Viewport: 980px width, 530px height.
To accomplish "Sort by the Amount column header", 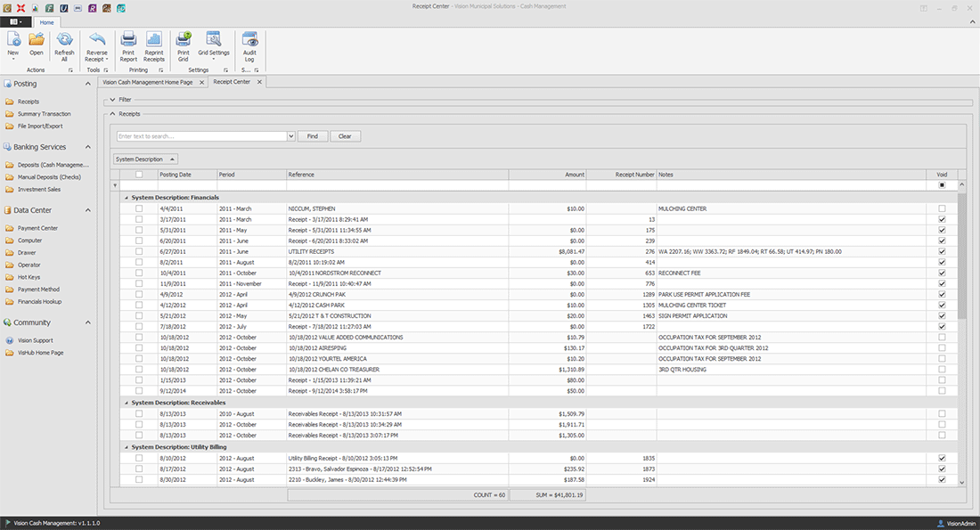I will click(x=547, y=175).
